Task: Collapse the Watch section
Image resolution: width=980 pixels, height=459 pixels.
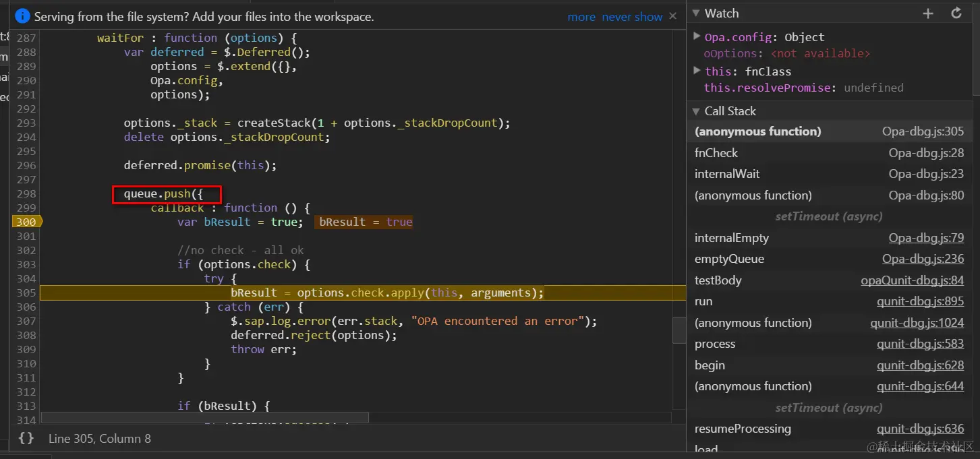Action: [x=696, y=13]
